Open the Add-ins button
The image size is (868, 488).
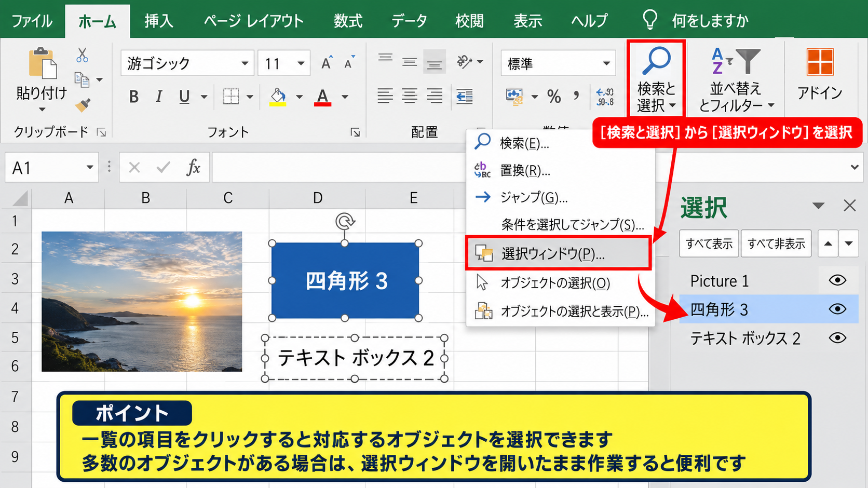point(820,75)
